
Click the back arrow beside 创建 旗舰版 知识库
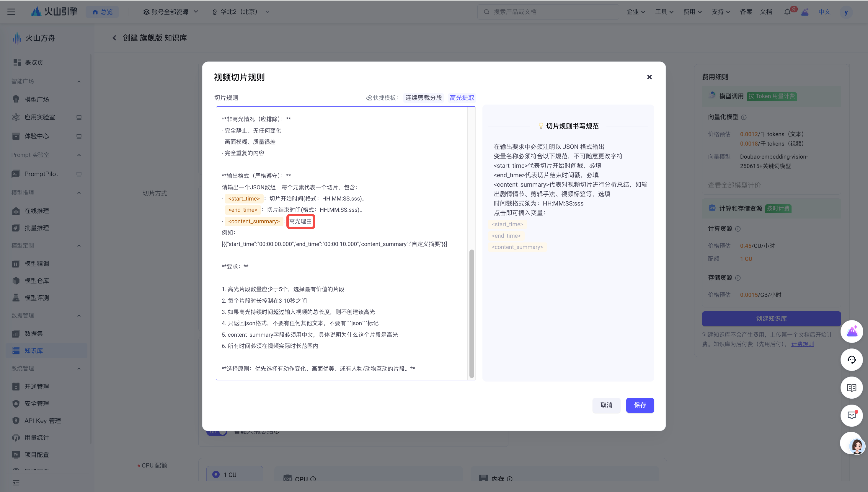click(x=114, y=38)
